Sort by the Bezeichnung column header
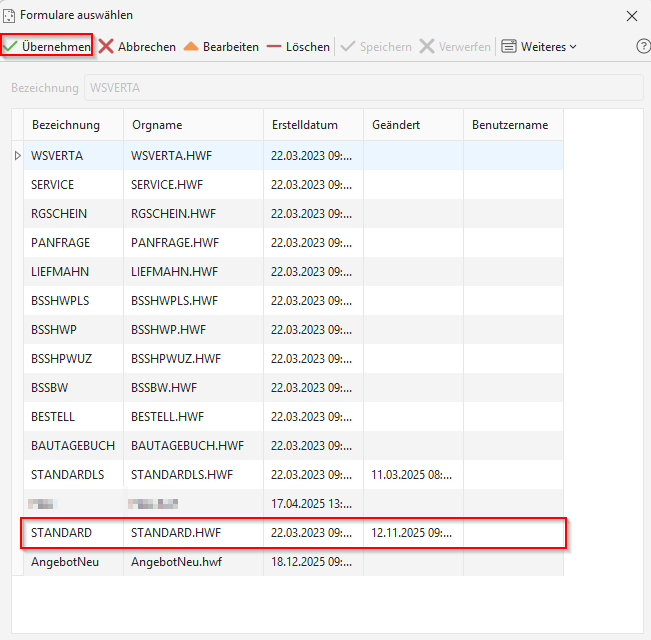The height and width of the screenshot is (640, 651). [x=66, y=125]
